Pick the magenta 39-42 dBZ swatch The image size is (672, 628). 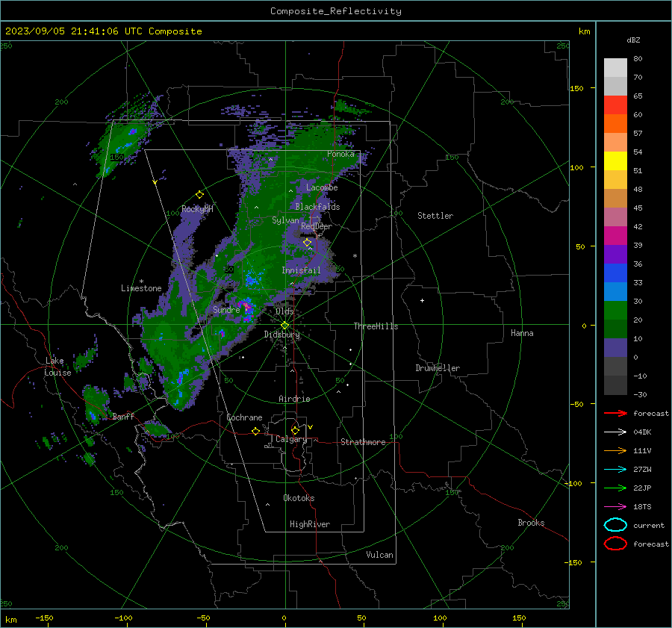point(615,236)
